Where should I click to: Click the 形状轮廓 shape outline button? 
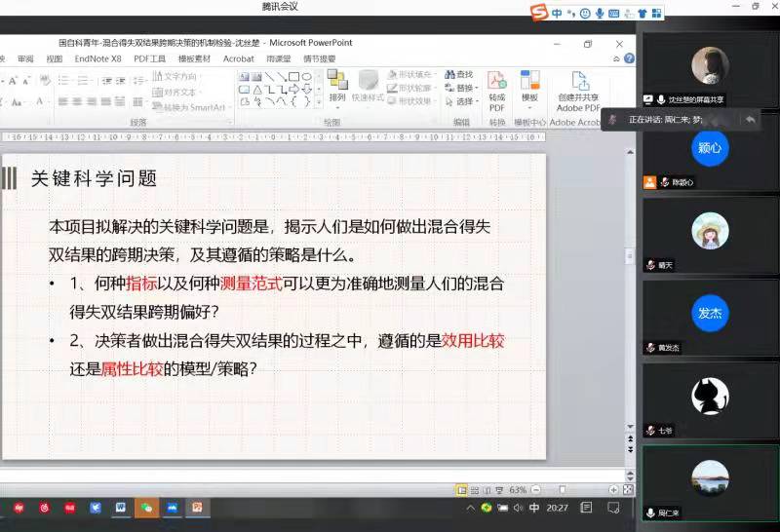tap(409, 88)
